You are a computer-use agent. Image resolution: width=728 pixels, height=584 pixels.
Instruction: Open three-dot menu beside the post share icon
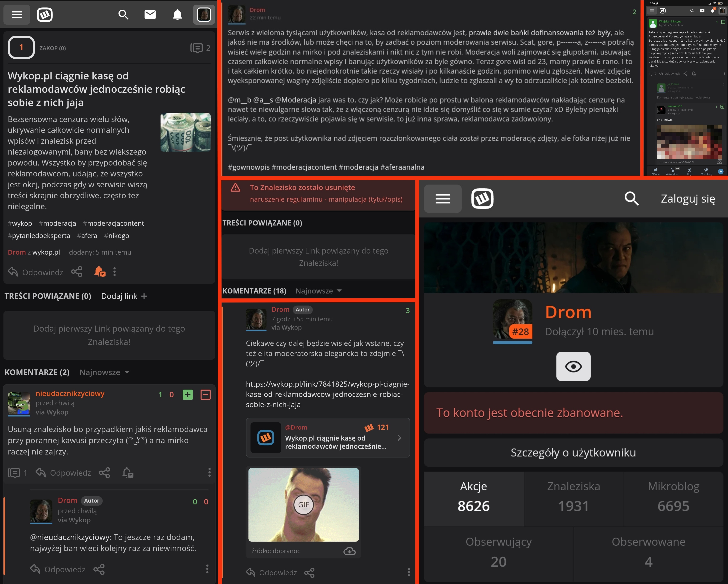[x=115, y=272]
